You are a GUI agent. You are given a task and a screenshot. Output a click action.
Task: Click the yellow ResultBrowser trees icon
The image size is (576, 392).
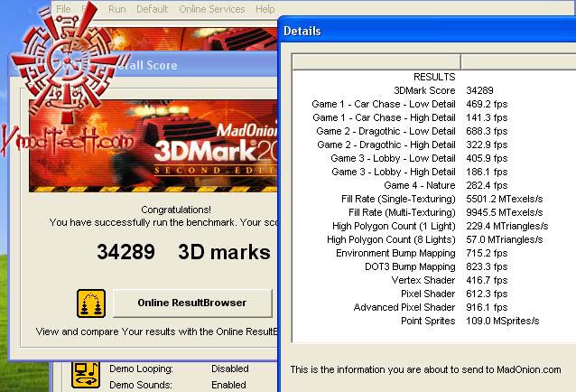[x=91, y=303]
